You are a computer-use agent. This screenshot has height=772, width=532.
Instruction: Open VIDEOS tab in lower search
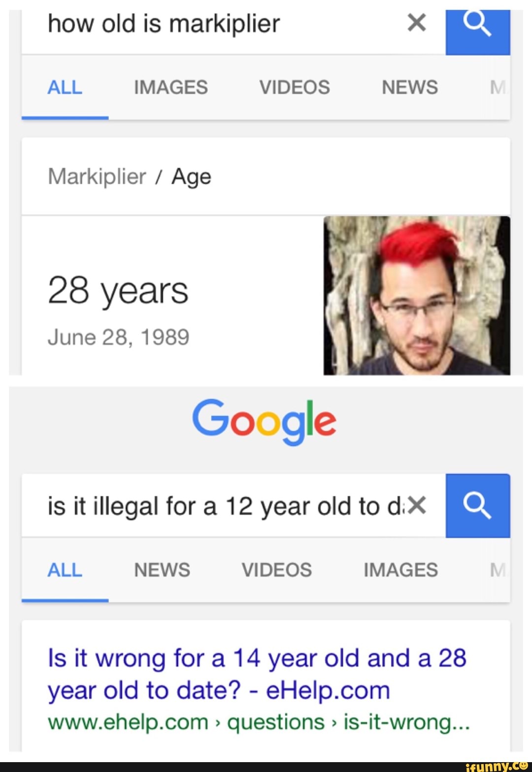click(276, 570)
